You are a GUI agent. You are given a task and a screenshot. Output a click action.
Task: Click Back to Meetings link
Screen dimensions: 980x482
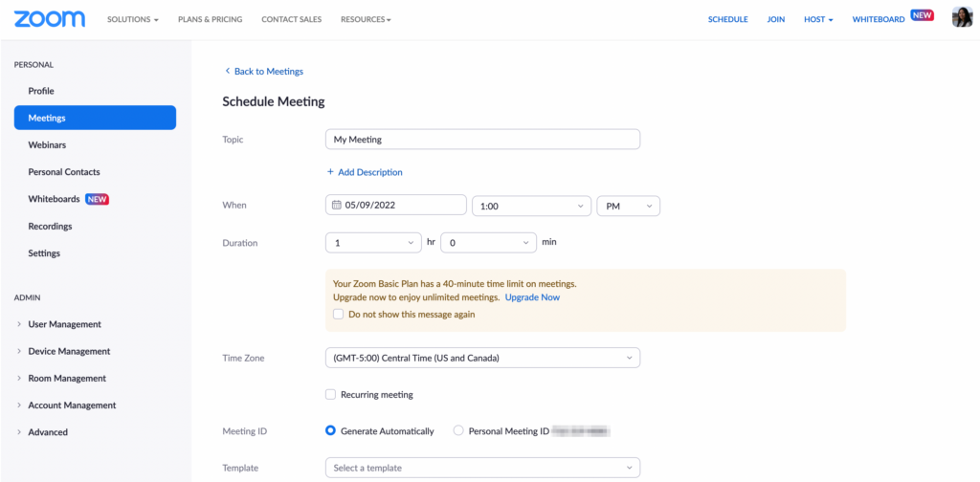click(269, 71)
